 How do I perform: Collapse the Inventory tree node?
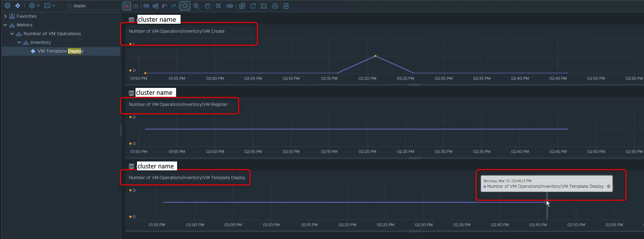pos(19,42)
